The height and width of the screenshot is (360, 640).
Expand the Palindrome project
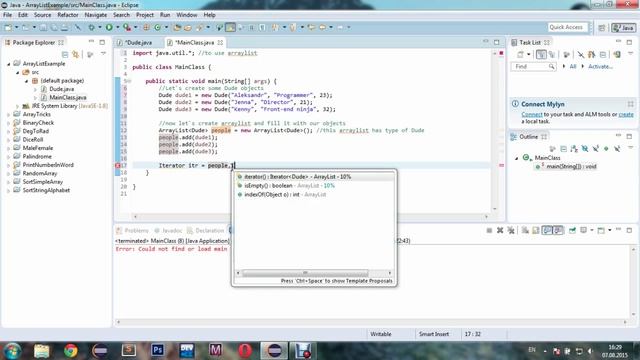[x=9, y=157]
